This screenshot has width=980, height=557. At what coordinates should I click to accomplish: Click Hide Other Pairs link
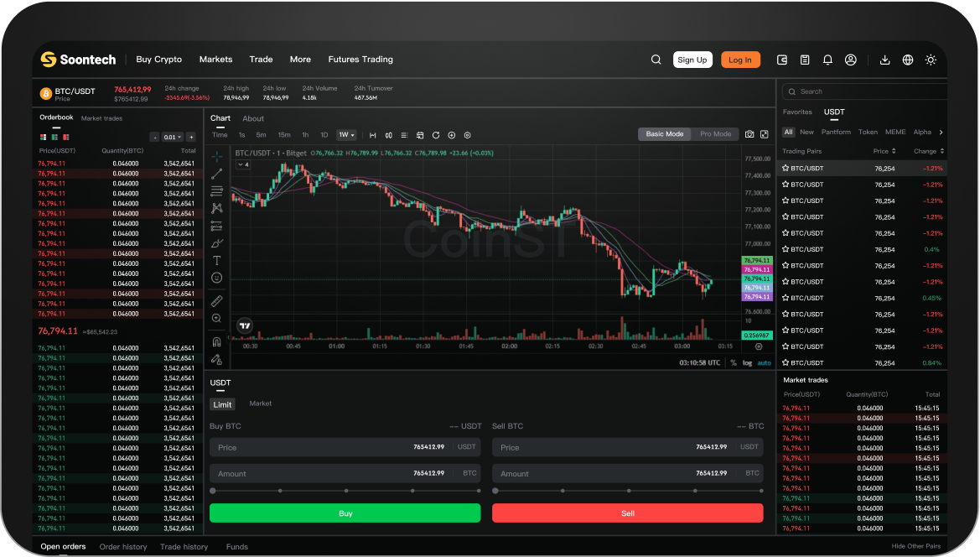(915, 546)
